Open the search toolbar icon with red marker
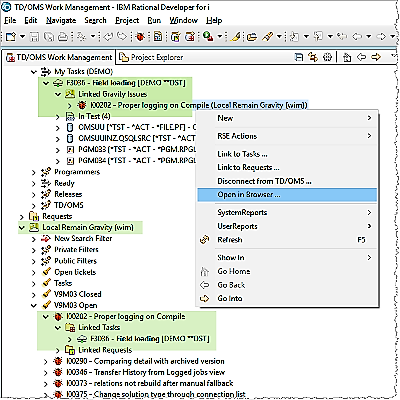Viewport: 400px width, 400px height. tap(209, 36)
